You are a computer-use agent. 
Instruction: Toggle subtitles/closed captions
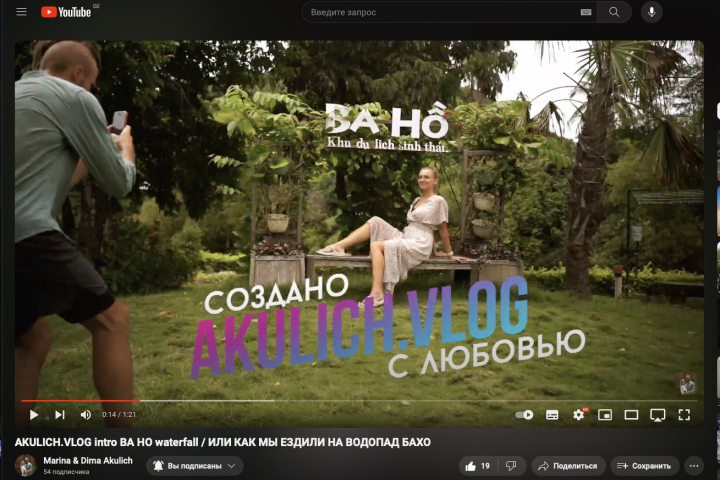(x=552, y=415)
